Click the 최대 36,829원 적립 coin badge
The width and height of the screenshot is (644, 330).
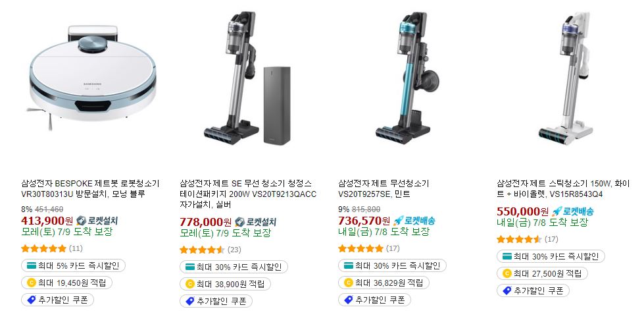(384, 283)
